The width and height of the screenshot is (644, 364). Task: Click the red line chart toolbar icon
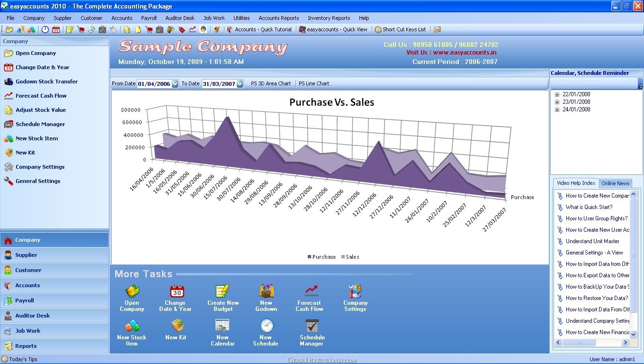(x=192, y=29)
